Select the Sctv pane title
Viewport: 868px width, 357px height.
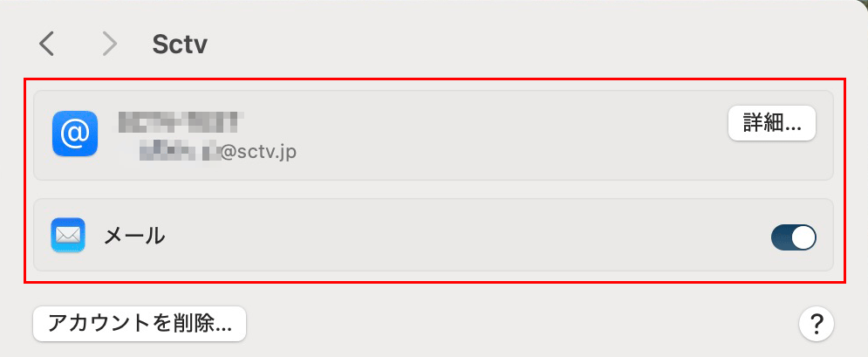click(x=180, y=45)
